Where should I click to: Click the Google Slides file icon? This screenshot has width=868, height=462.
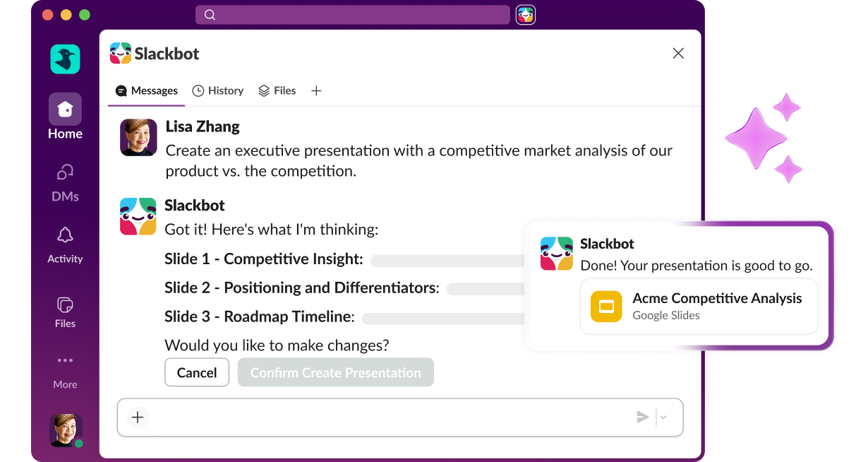[x=606, y=306]
